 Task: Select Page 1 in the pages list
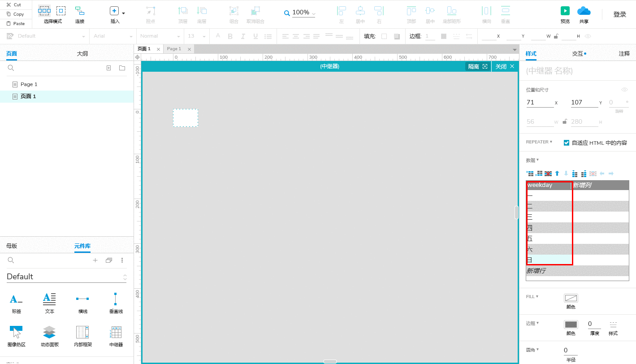[x=67, y=84]
